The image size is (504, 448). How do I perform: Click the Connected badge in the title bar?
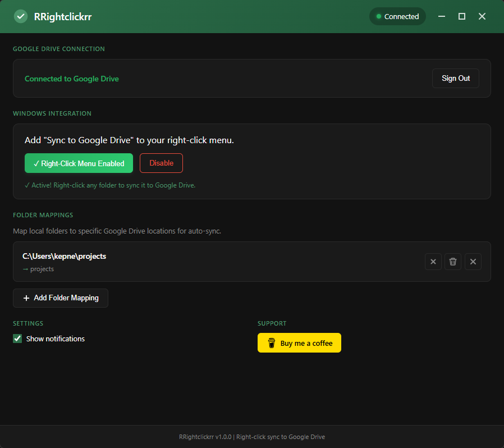click(397, 16)
